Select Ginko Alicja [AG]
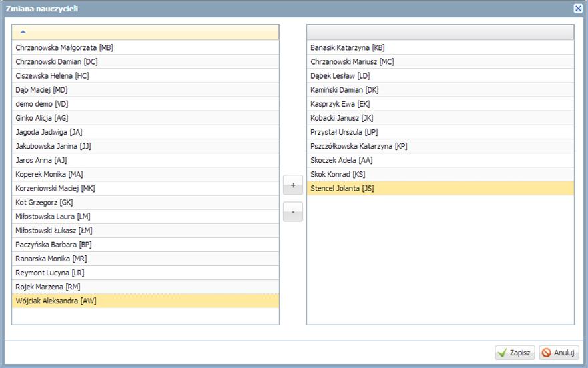 point(145,118)
